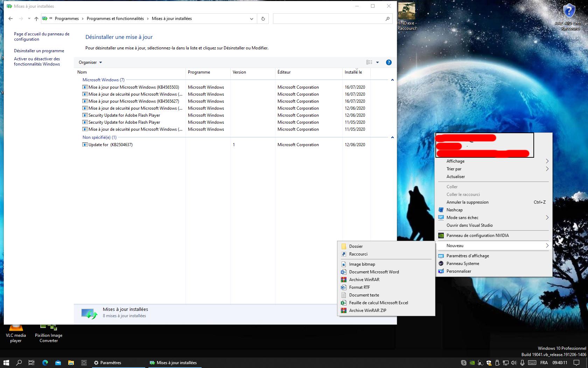588x368 pixels.
Task: Open Windows Security tray icon
Action: [x=489, y=363]
